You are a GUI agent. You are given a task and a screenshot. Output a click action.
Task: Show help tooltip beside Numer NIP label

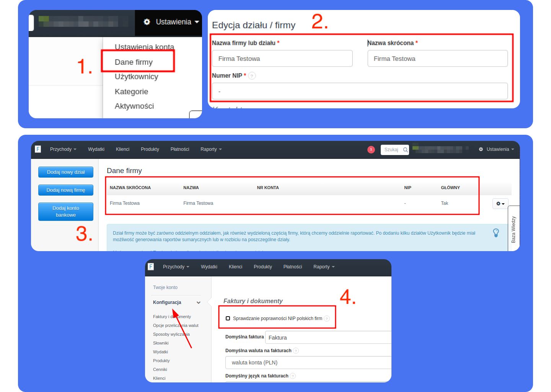point(252,76)
